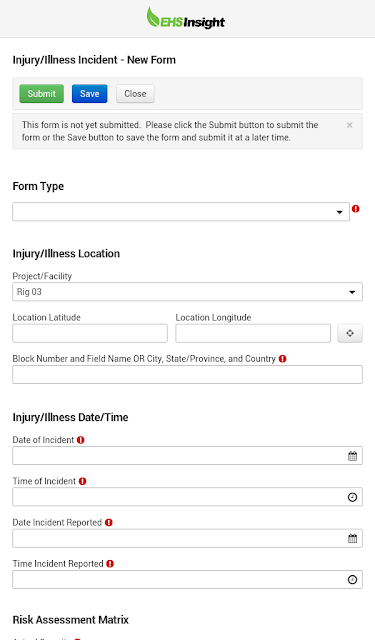Focus the Location Longitude field
Screen dimensions: 375x640
(x=253, y=333)
